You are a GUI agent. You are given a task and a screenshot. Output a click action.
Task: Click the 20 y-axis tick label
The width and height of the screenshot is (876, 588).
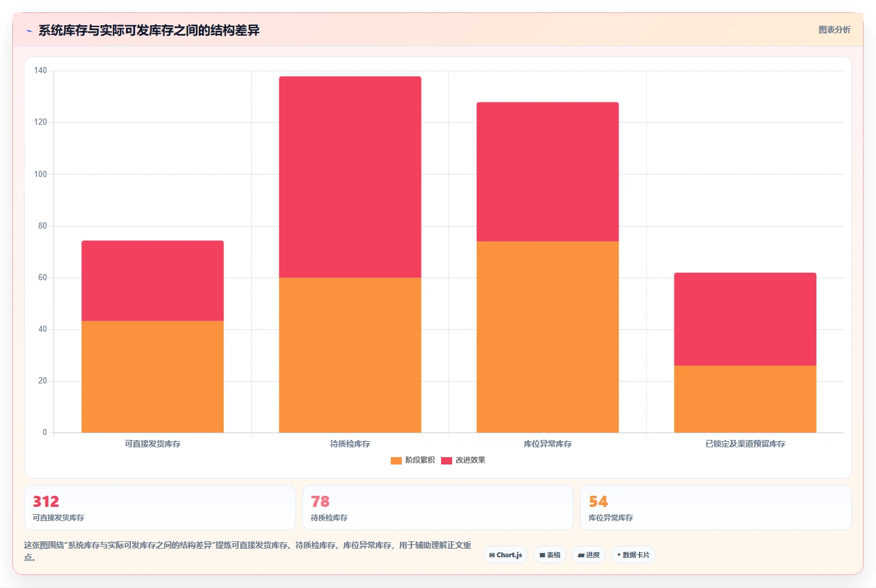tap(42, 380)
